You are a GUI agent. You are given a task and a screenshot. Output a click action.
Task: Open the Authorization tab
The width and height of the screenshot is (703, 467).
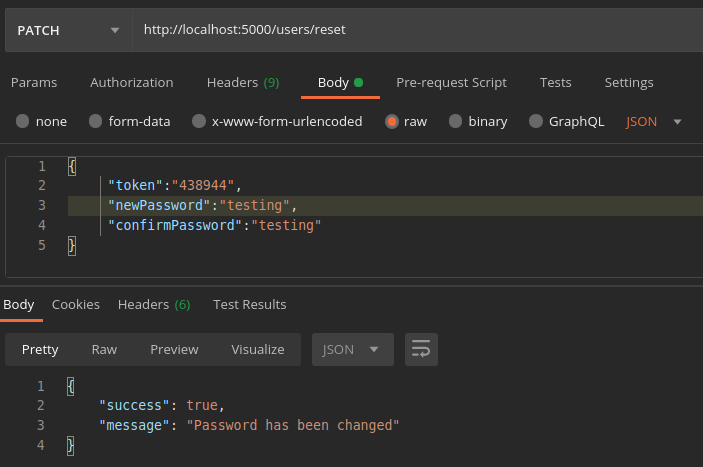[131, 82]
